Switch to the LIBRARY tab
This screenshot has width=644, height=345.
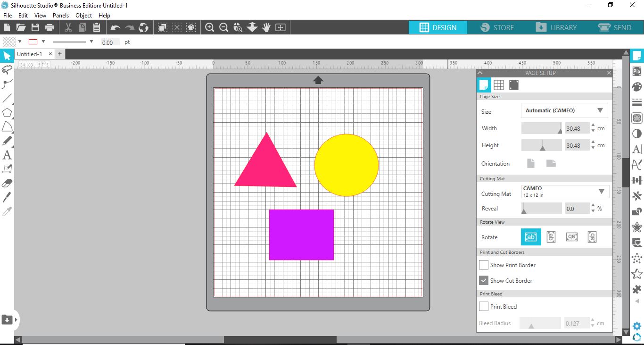coord(557,27)
